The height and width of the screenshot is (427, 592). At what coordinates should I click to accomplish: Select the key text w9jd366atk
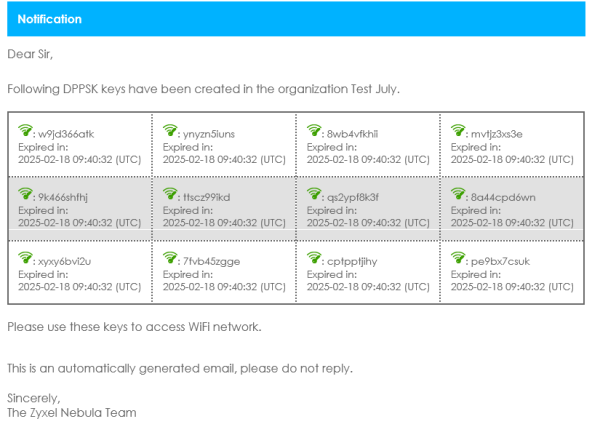pos(66,134)
